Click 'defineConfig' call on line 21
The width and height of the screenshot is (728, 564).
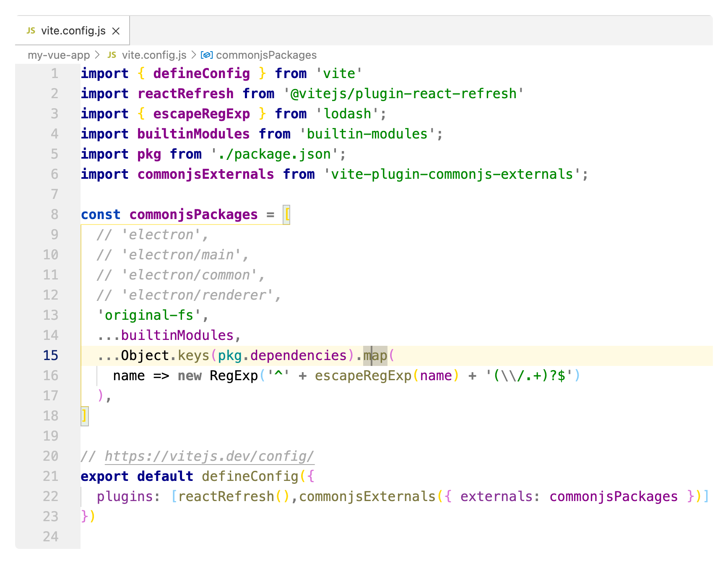[250, 476]
